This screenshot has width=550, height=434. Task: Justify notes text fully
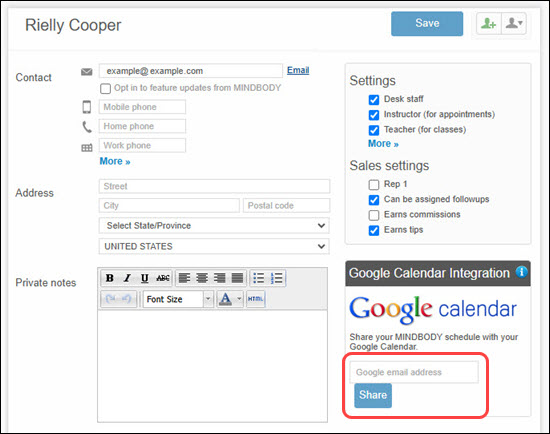point(237,278)
